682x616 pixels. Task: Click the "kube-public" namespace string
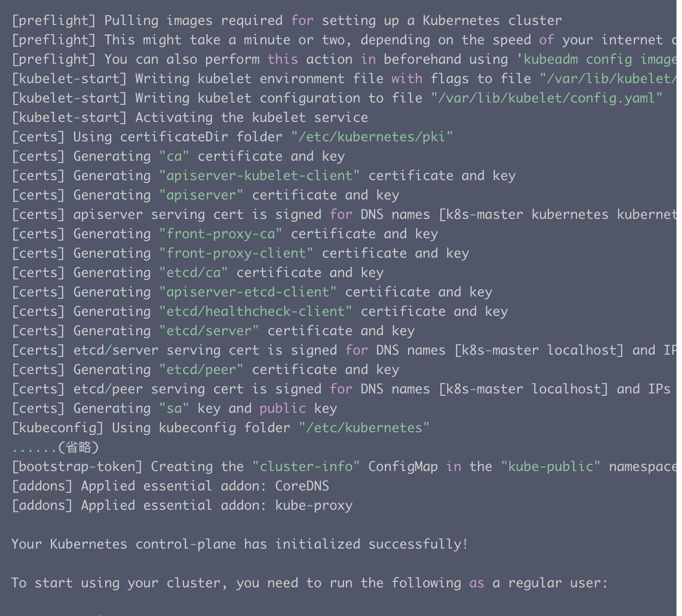(x=551, y=467)
